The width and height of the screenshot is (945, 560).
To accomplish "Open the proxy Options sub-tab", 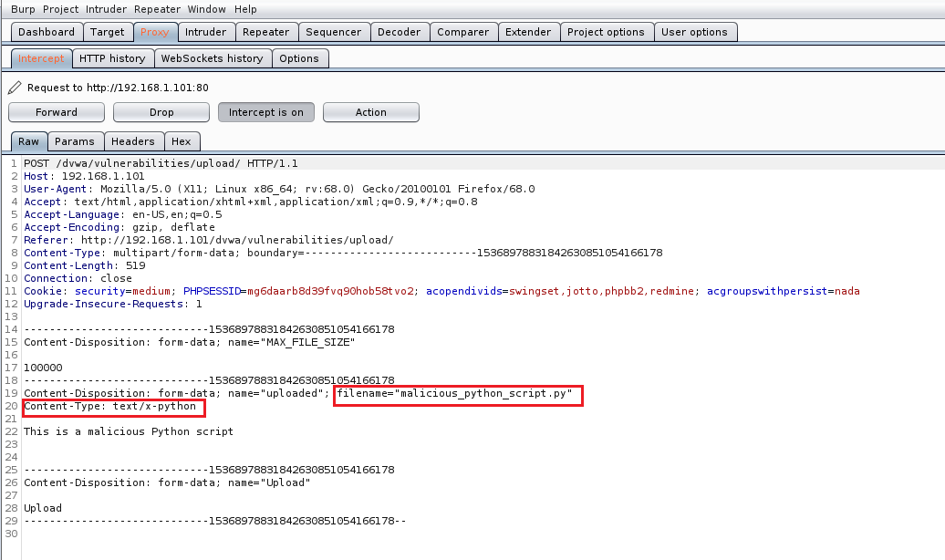I will coord(299,58).
